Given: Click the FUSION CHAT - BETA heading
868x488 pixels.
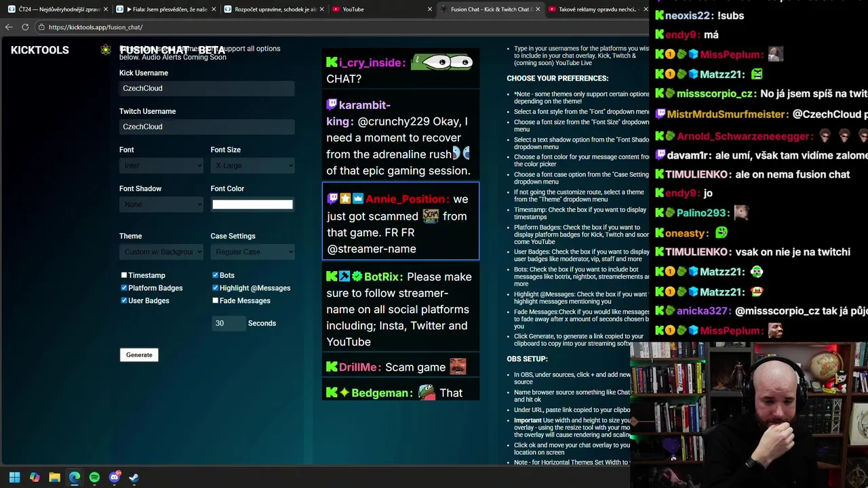Looking at the screenshot, I should 172,50.
